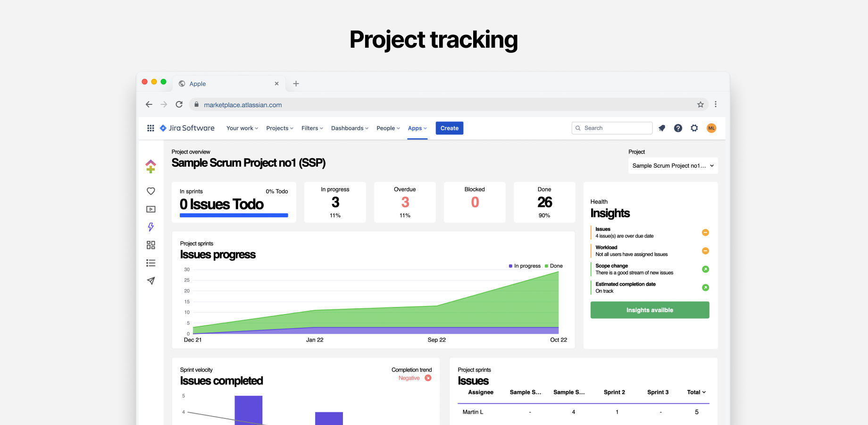Select the lightning bolt icon in sidebar
Image resolution: width=868 pixels, height=425 pixels.
(x=151, y=227)
